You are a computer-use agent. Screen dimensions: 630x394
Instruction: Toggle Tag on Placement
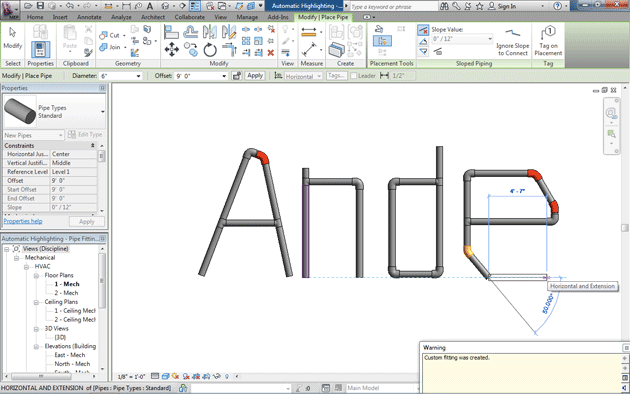[x=548, y=41]
